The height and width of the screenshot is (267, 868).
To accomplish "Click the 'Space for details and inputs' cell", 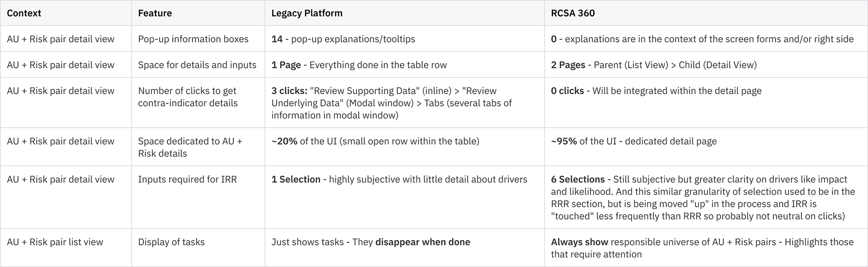I will [197, 65].
